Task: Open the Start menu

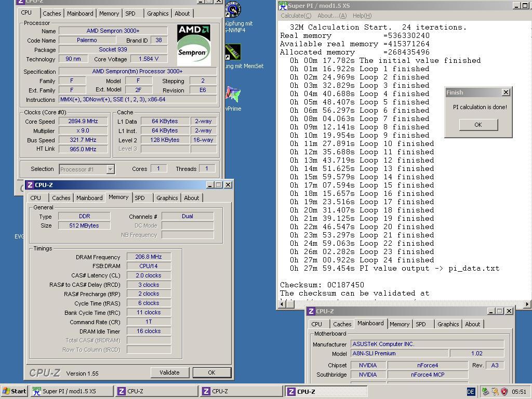Action: click(x=14, y=391)
